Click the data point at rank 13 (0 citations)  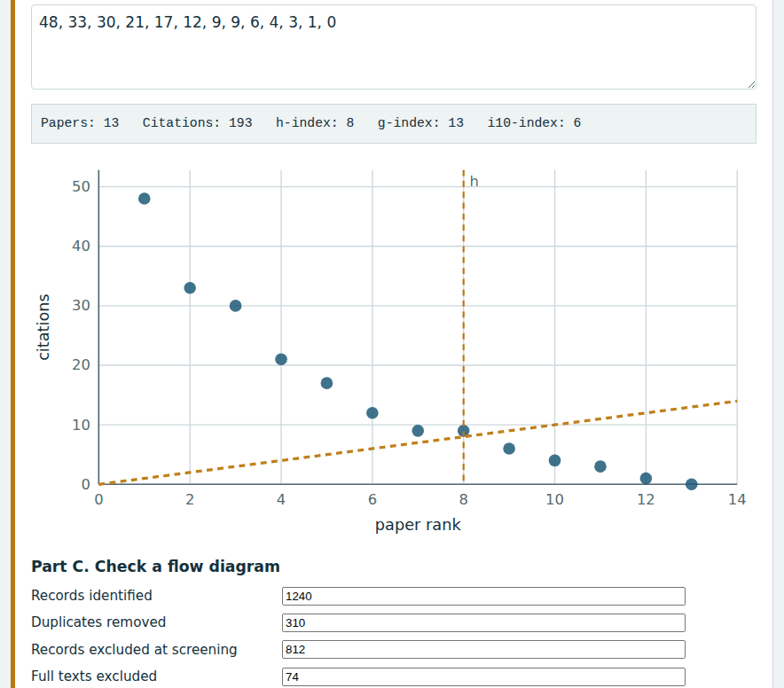[692, 484]
